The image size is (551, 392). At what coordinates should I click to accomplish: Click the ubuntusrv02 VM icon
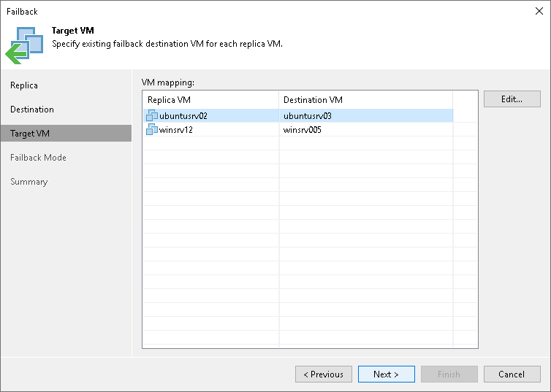152,115
